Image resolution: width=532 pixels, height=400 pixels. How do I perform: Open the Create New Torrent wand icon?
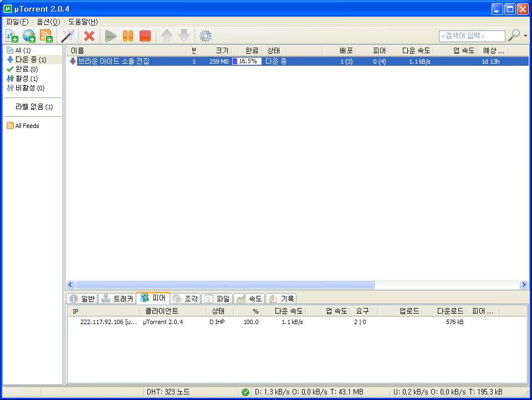tap(68, 36)
